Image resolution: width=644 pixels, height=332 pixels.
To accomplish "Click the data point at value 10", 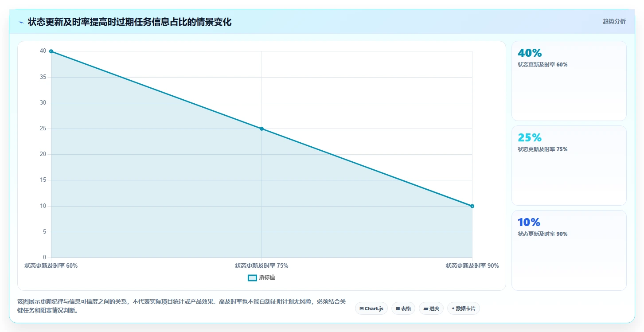I will click(472, 206).
